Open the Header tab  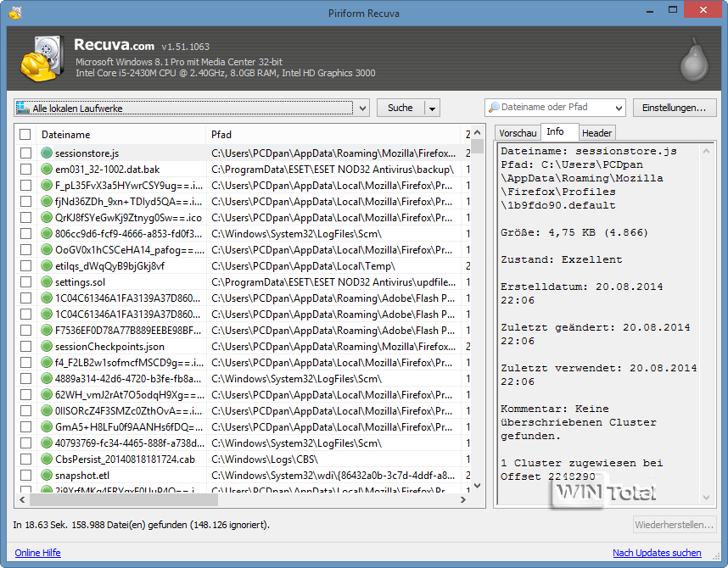click(x=596, y=133)
